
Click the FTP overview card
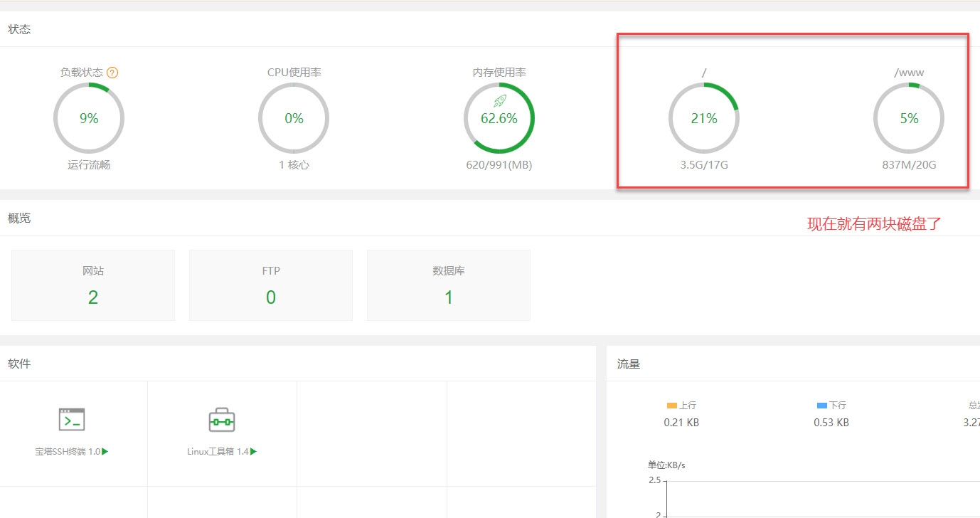click(270, 285)
